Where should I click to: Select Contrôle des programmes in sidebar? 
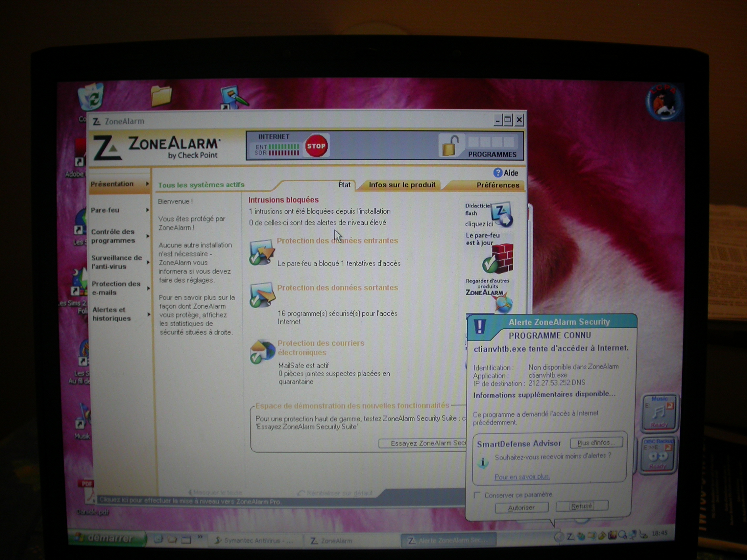pos(113,236)
